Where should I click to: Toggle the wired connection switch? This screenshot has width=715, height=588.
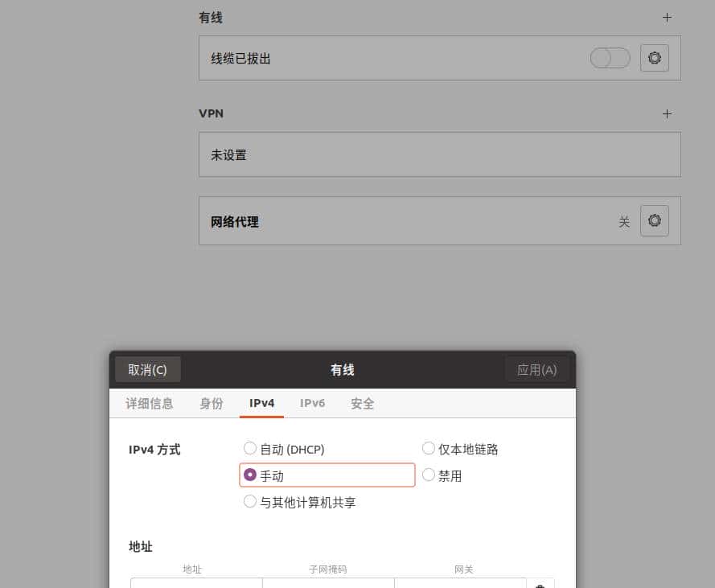coord(610,57)
